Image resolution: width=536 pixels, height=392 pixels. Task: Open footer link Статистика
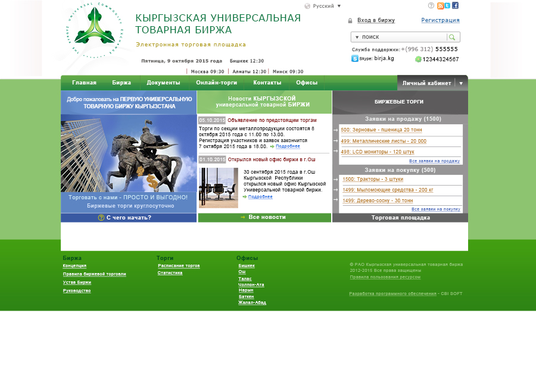click(170, 273)
